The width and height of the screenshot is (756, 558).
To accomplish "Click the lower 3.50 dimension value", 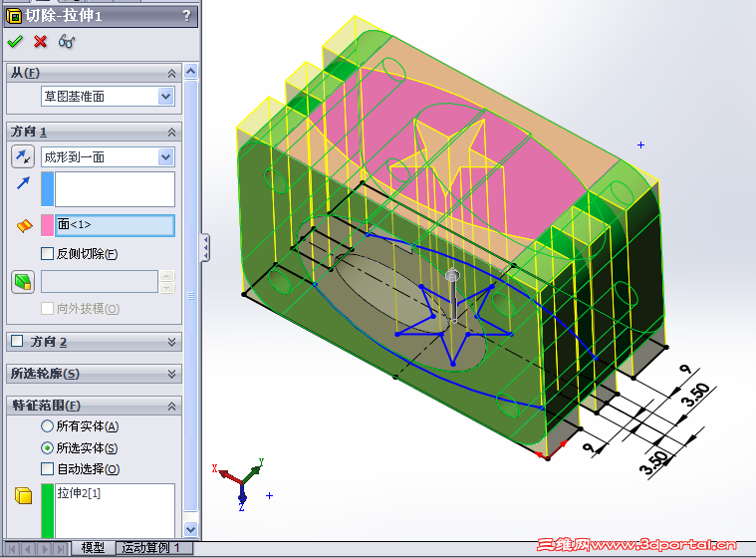I will click(654, 462).
